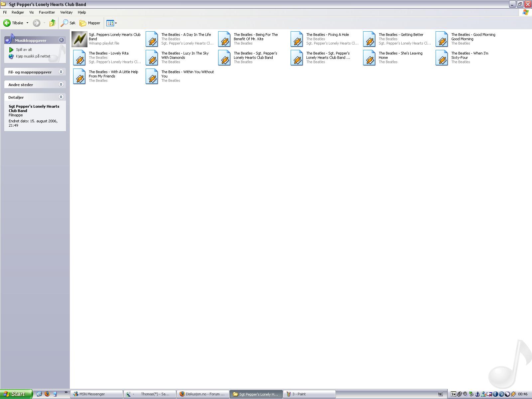Click the system tray clock 00:46
The height and width of the screenshot is (399, 532).
pyautogui.click(x=523, y=394)
